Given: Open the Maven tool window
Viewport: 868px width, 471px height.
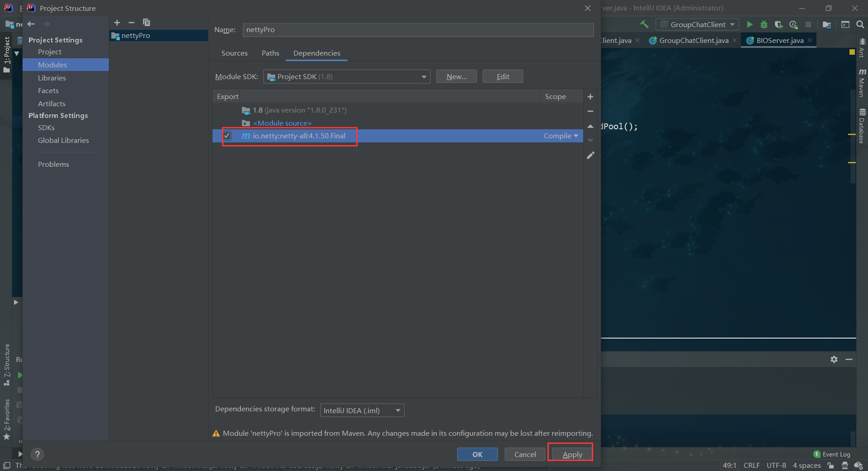Looking at the screenshot, I should coord(862,83).
